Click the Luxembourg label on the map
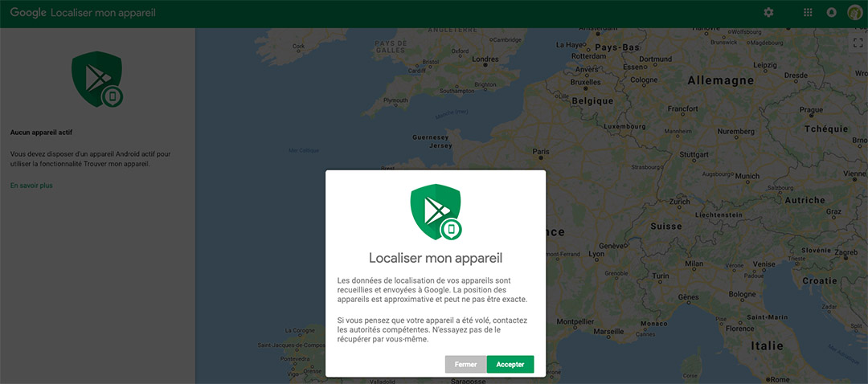This screenshot has width=868, height=384. click(624, 126)
